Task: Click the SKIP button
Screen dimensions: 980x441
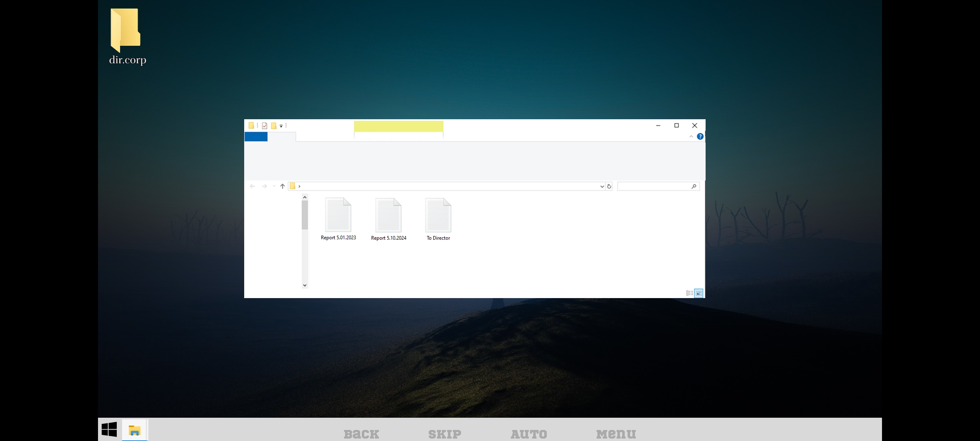Action: pyautogui.click(x=445, y=434)
